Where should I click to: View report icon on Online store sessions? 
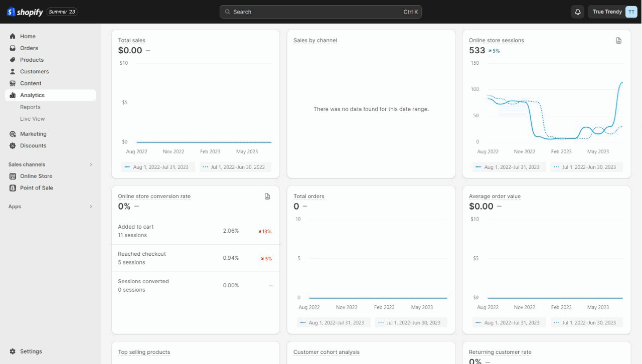(x=618, y=41)
